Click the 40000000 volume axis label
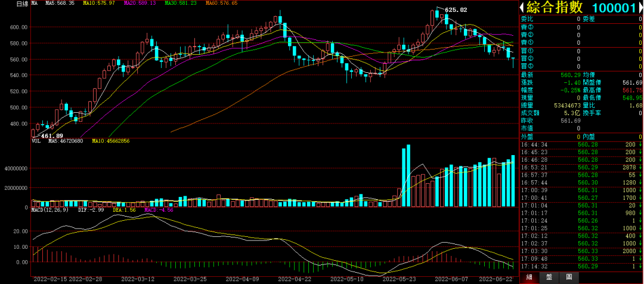The image size is (644, 284). coord(16,169)
